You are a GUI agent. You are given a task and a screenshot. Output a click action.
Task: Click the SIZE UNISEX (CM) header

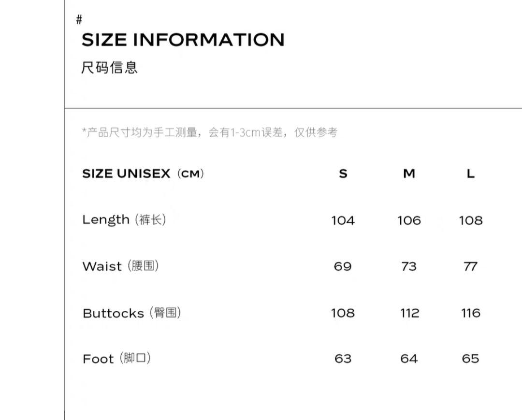click(143, 174)
